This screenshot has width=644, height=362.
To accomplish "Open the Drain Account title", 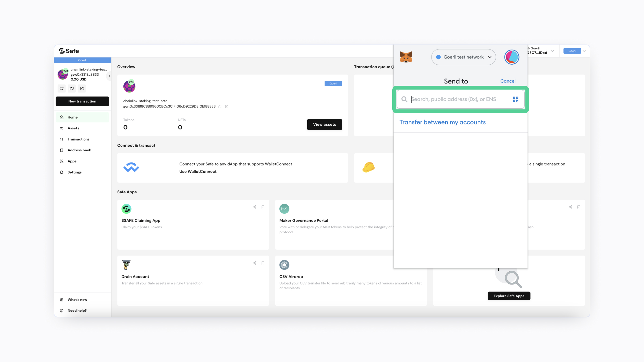I will click(x=135, y=277).
